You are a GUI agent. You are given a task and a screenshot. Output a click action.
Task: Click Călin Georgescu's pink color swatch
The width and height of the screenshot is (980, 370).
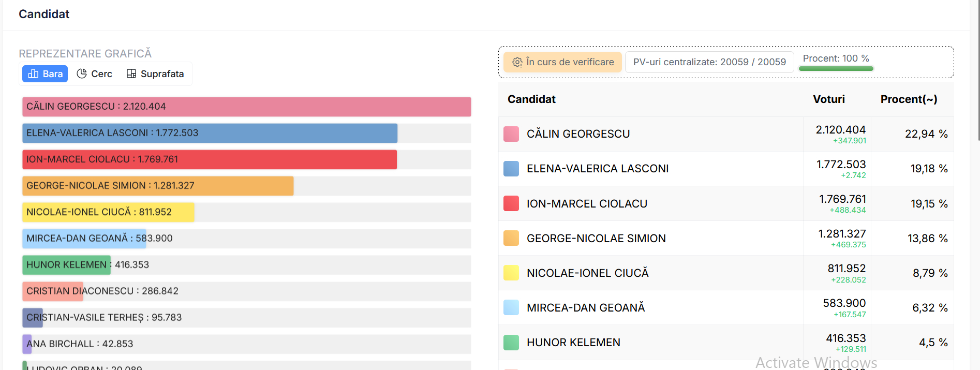[511, 134]
